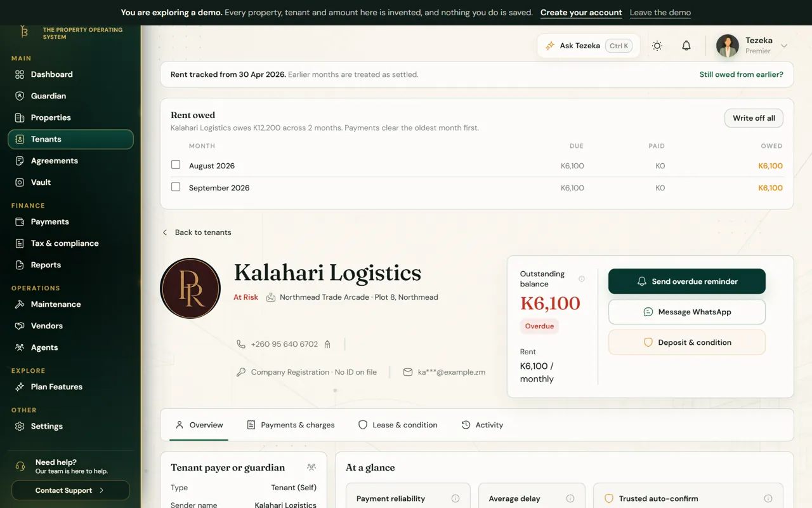
Task: Click info icon on Trusted auto-confirm card
Action: tap(768, 498)
